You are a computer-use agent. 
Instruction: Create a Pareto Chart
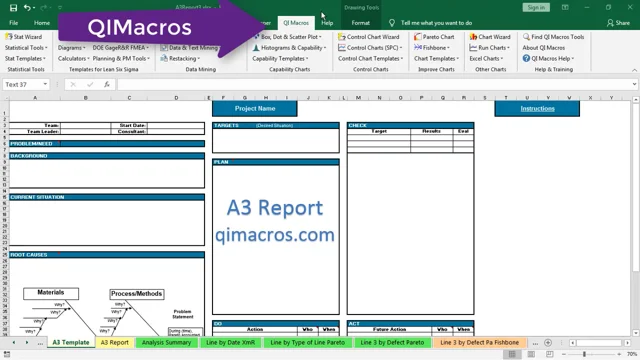(x=434, y=37)
